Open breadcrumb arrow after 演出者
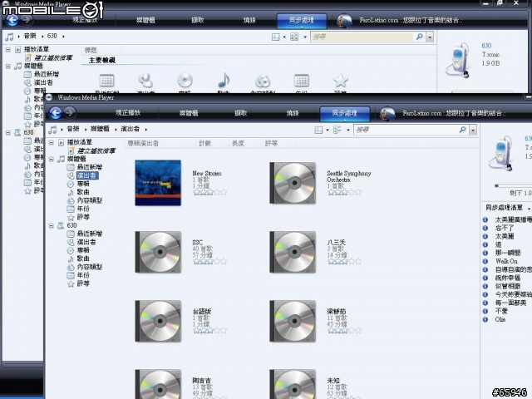This screenshot has width=532, height=399. click(146, 130)
